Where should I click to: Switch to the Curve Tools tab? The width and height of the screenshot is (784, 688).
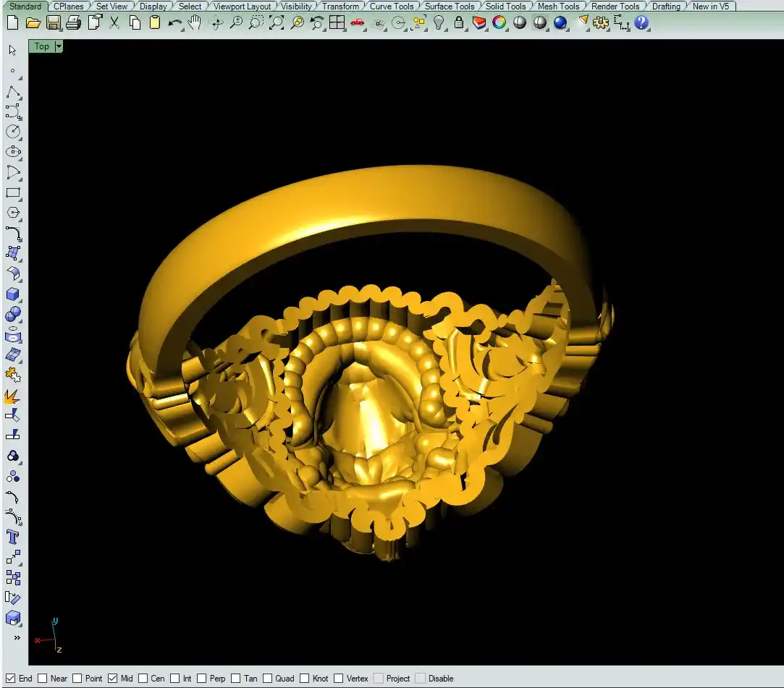pyautogui.click(x=392, y=7)
